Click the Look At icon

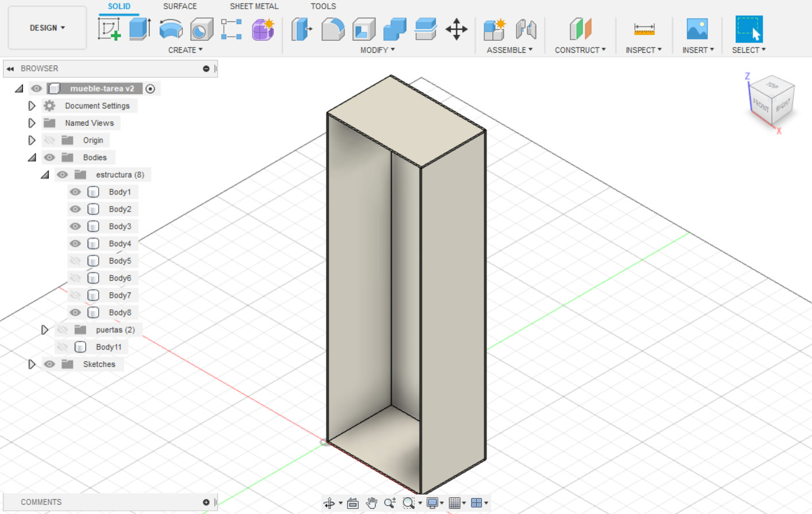click(353, 503)
